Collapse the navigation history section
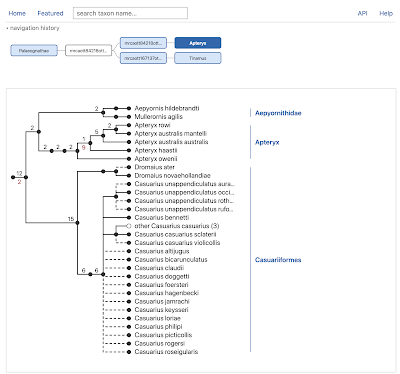400x374 pixels. click(33, 28)
